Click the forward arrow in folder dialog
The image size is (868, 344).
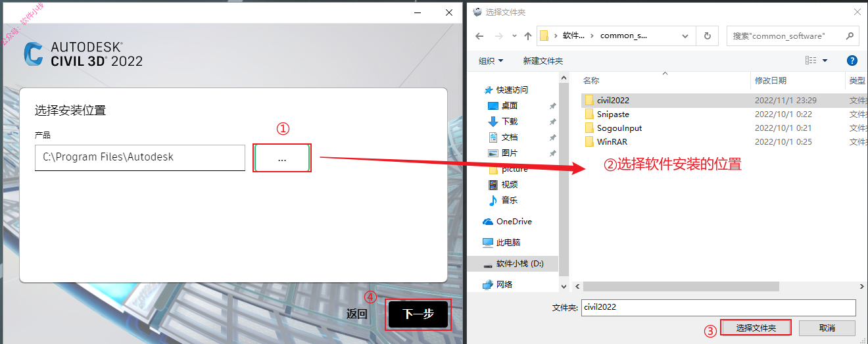[500, 36]
